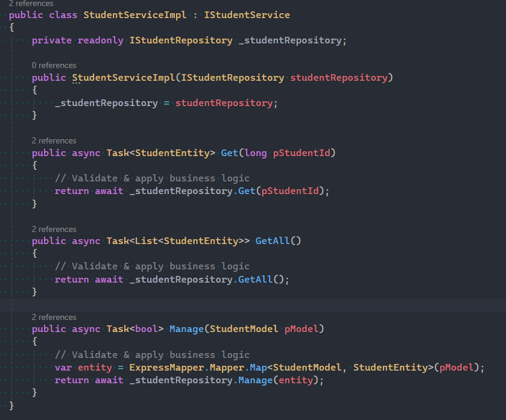The image size is (506, 420).
Task: Click the Get method name in its signature
Action: click(x=229, y=153)
